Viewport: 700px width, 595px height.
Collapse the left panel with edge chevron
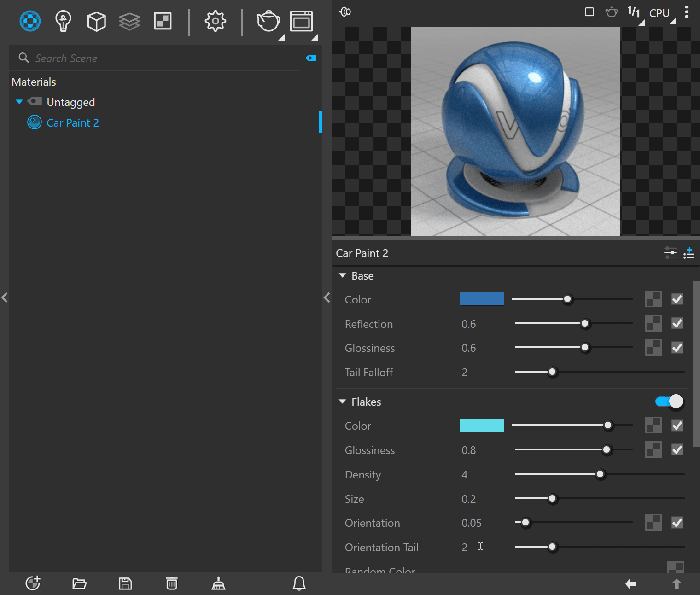[x=5, y=297]
